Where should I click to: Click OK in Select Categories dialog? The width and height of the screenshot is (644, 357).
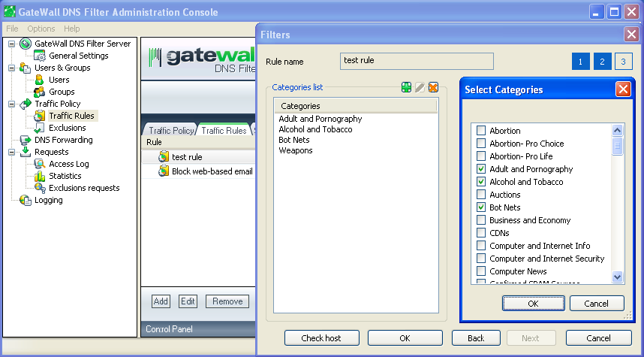click(533, 304)
